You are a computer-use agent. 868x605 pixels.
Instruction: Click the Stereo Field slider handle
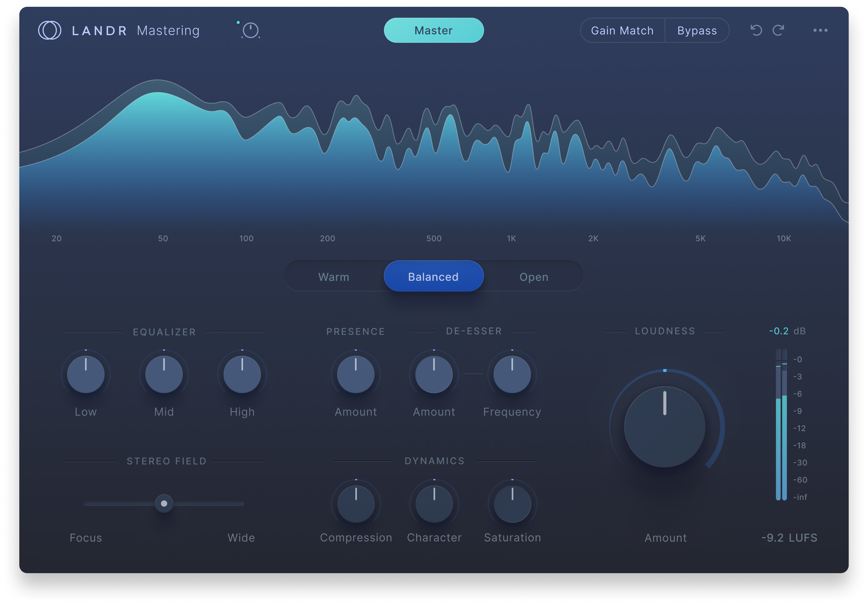pyautogui.click(x=164, y=503)
